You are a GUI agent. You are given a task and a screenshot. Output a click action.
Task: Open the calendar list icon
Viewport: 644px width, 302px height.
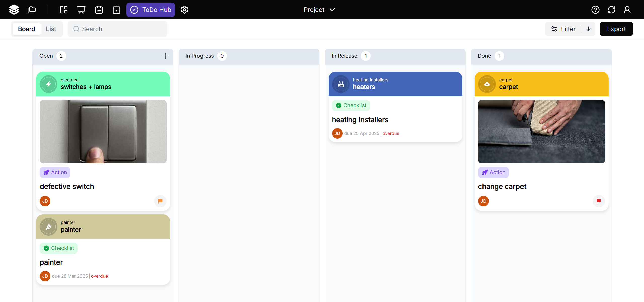[x=99, y=10]
